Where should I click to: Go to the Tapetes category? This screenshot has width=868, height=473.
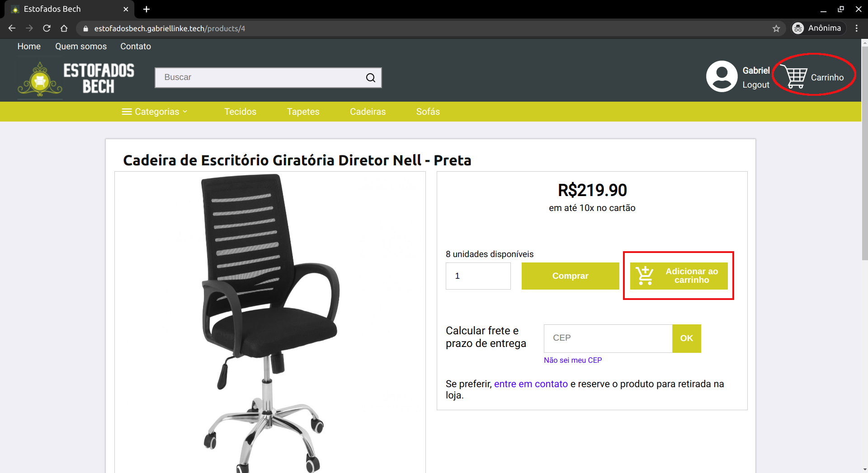click(x=303, y=112)
